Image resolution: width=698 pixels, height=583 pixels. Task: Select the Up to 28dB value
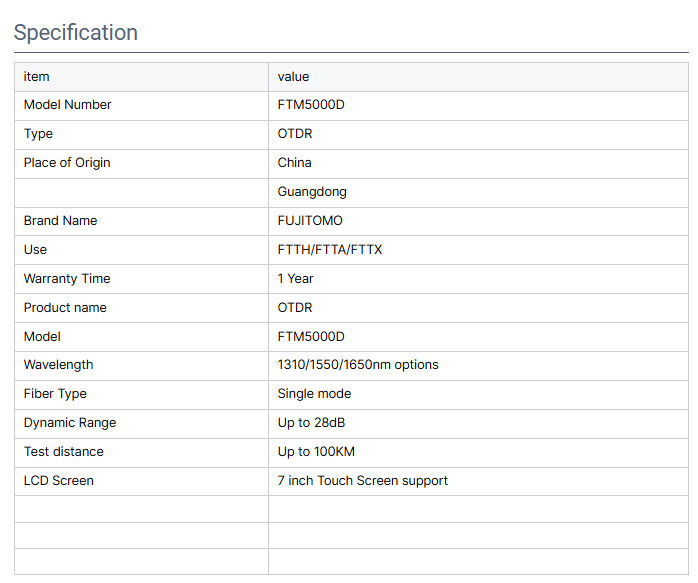(311, 423)
